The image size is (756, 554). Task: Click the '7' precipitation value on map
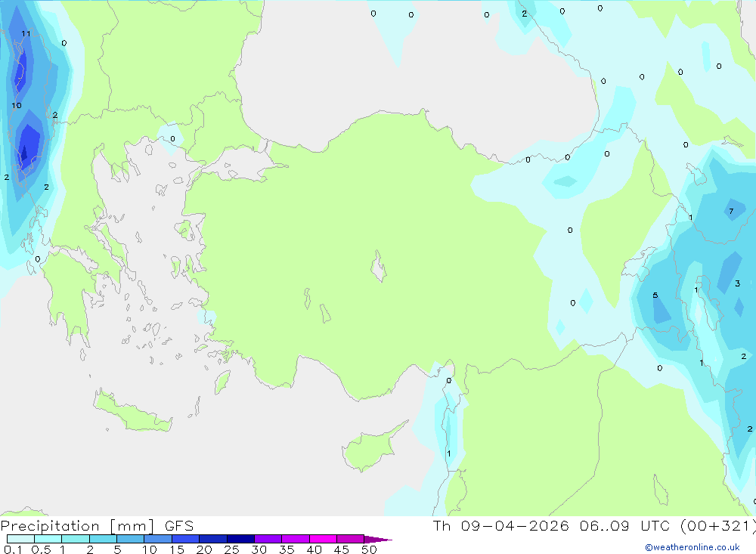731,211
